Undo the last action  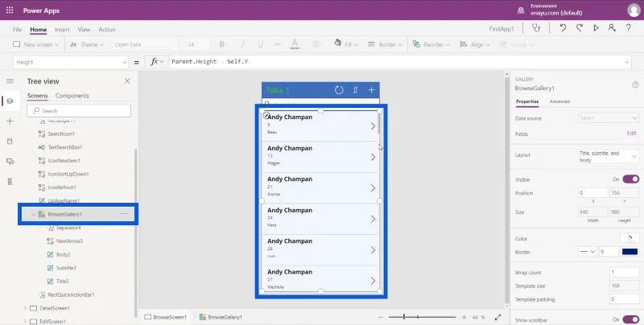coord(563,28)
